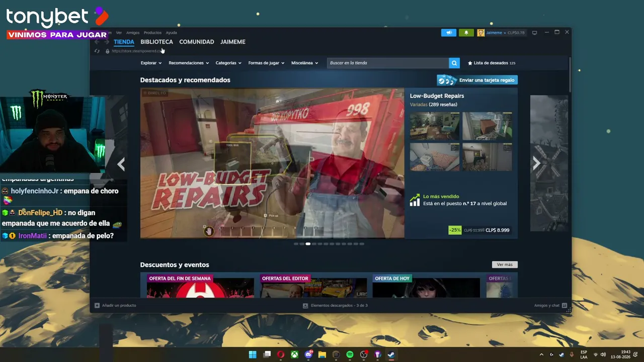
Task: Open the second Low-Budget Repairs screenshot thumbnail
Action: click(x=487, y=126)
